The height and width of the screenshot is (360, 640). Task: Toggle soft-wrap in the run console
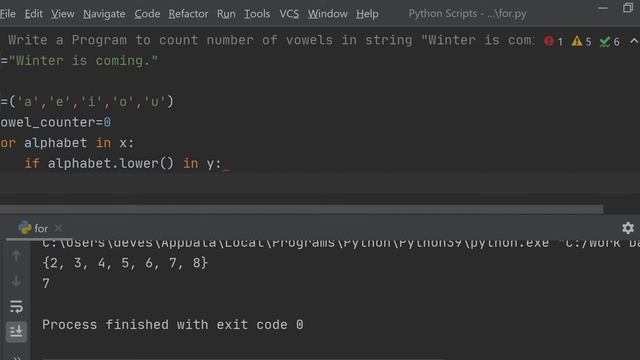[x=16, y=307]
